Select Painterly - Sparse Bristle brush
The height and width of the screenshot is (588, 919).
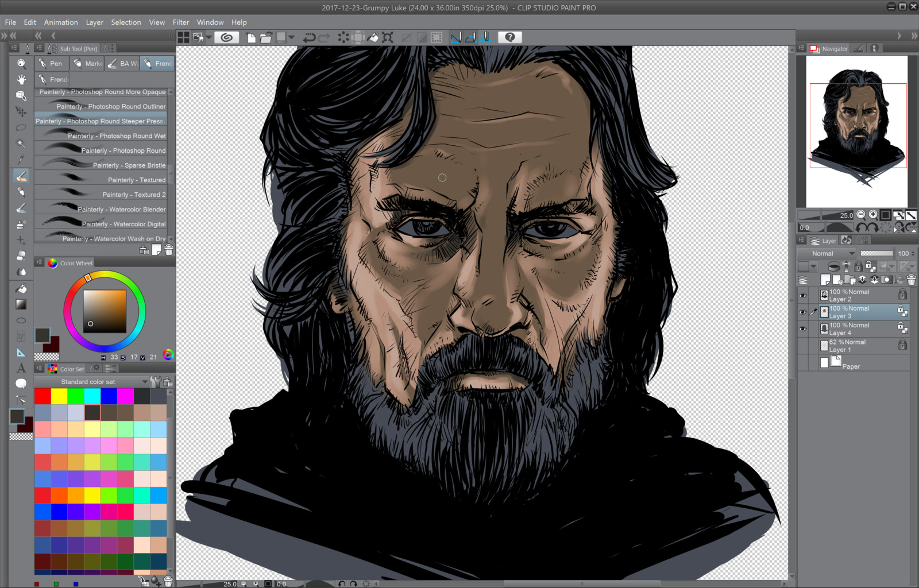[101, 165]
